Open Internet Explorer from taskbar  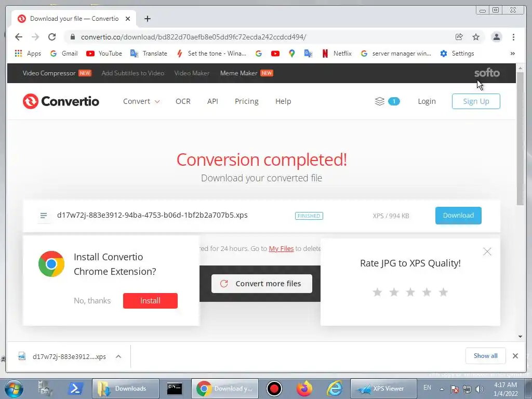pos(335,389)
